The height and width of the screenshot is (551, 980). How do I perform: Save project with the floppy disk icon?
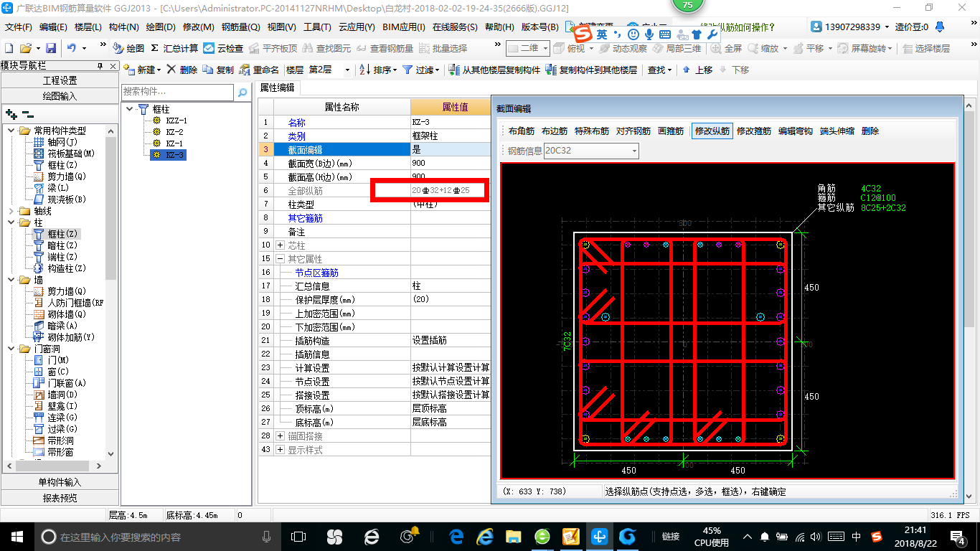click(x=51, y=48)
